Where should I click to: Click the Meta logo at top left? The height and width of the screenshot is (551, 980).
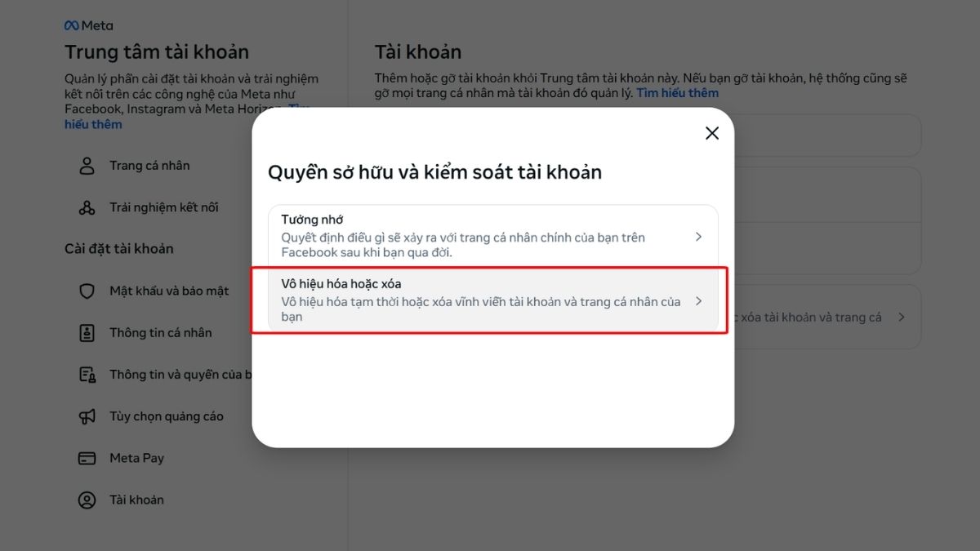pyautogui.click(x=89, y=25)
